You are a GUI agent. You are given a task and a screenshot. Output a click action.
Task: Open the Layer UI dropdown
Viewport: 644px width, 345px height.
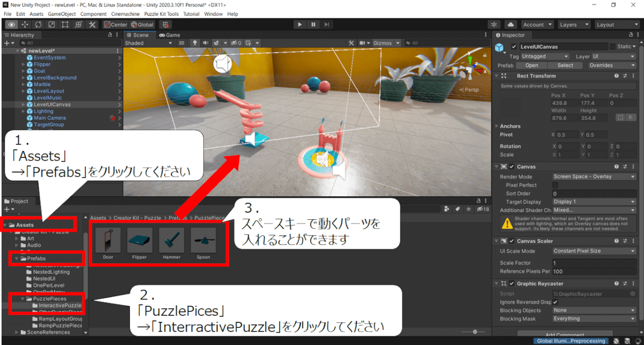point(614,56)
